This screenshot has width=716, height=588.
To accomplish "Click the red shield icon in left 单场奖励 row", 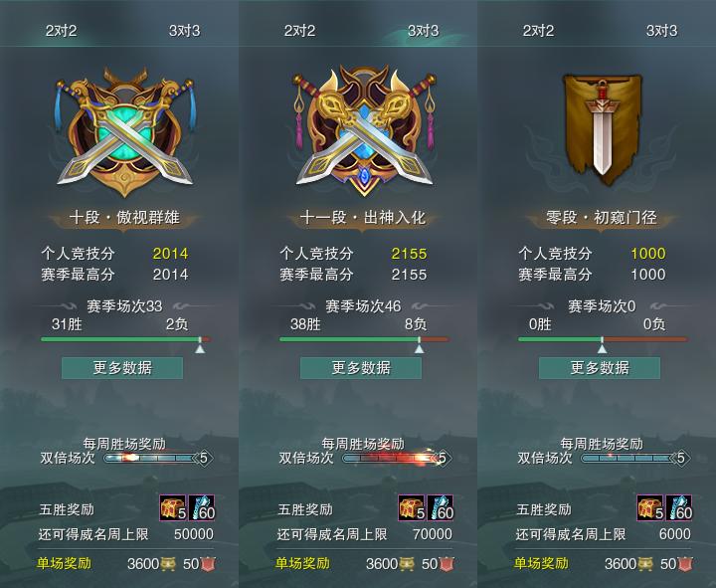I will (208, 564).
